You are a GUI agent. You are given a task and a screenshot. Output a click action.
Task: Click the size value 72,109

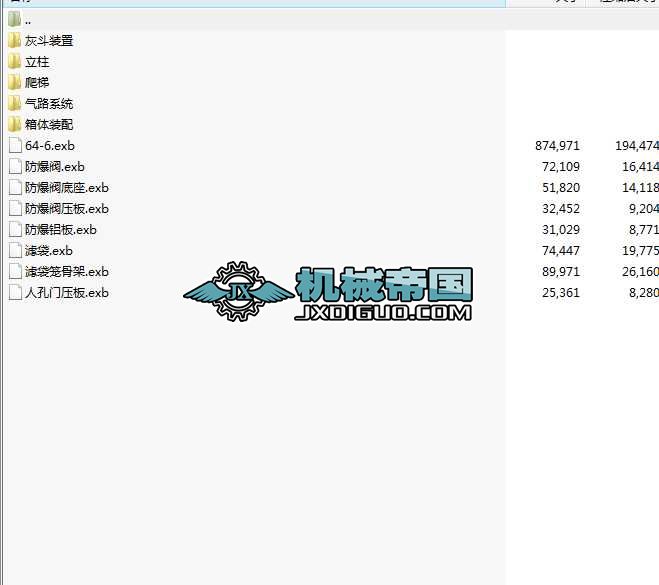point(561,167)
